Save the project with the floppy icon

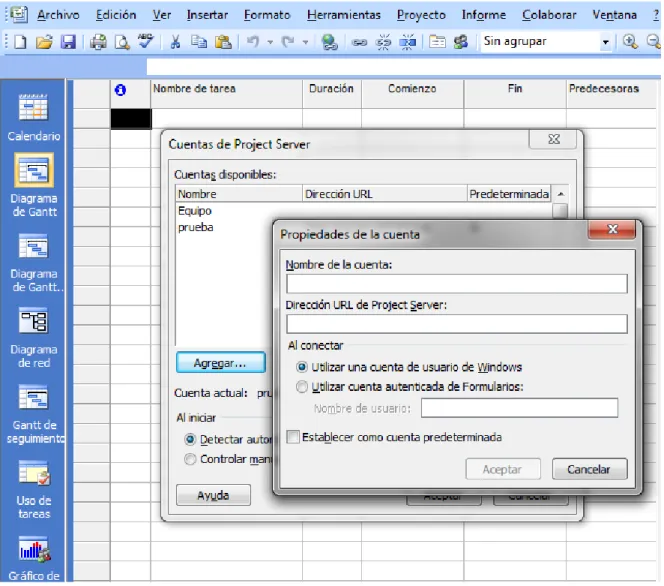(68, 42)
